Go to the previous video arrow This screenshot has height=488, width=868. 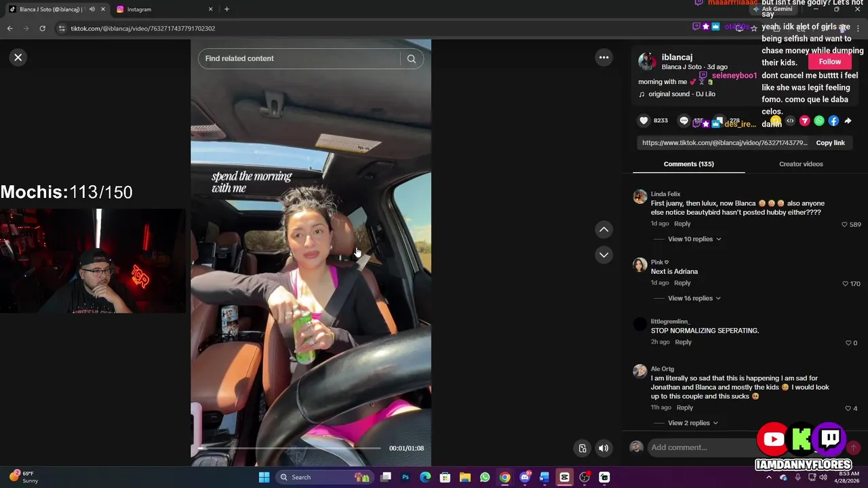point(604,230)
